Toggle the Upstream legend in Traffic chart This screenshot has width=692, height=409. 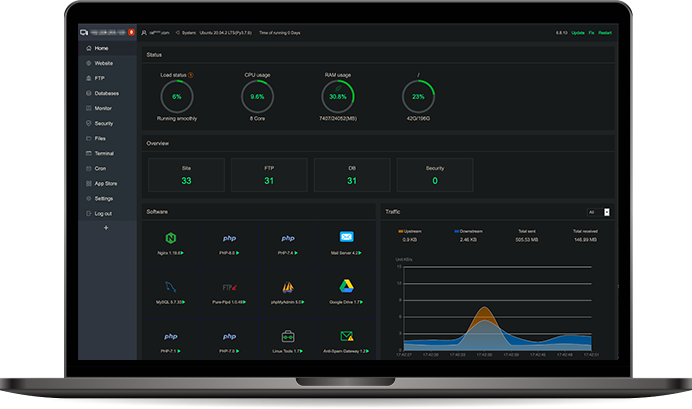(410, 229)
